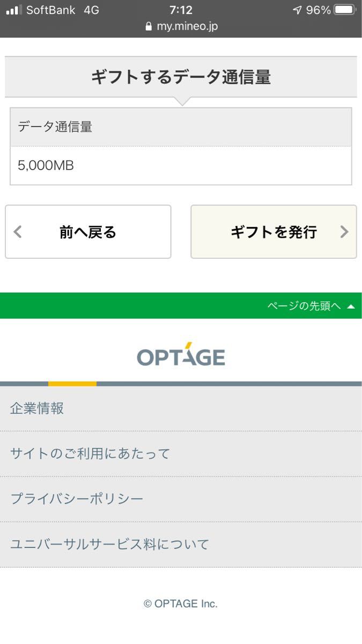Tap the lock icon in address bar

[x=149, y=26]
